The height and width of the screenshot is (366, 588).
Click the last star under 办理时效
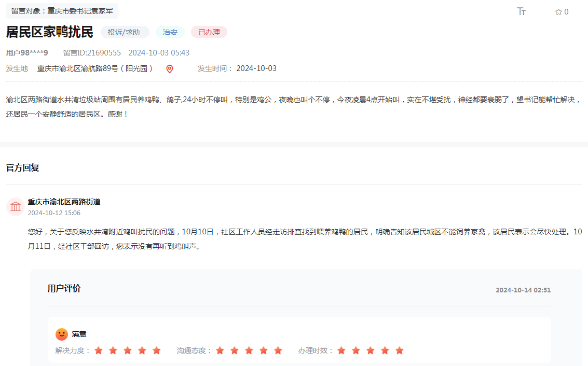[x=399, y=350]
